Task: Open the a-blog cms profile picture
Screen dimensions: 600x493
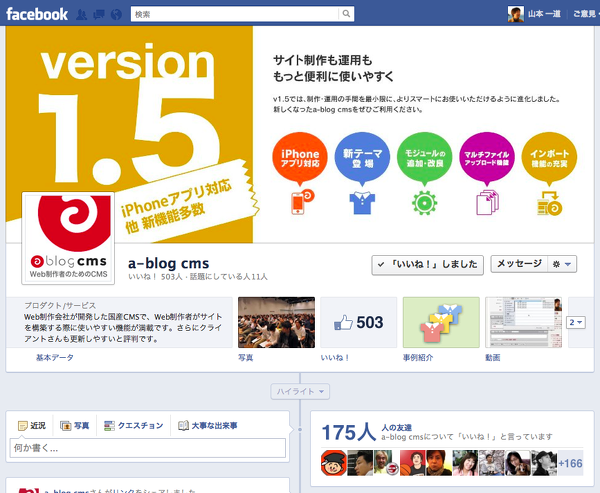Action: [x=68, y=238]
